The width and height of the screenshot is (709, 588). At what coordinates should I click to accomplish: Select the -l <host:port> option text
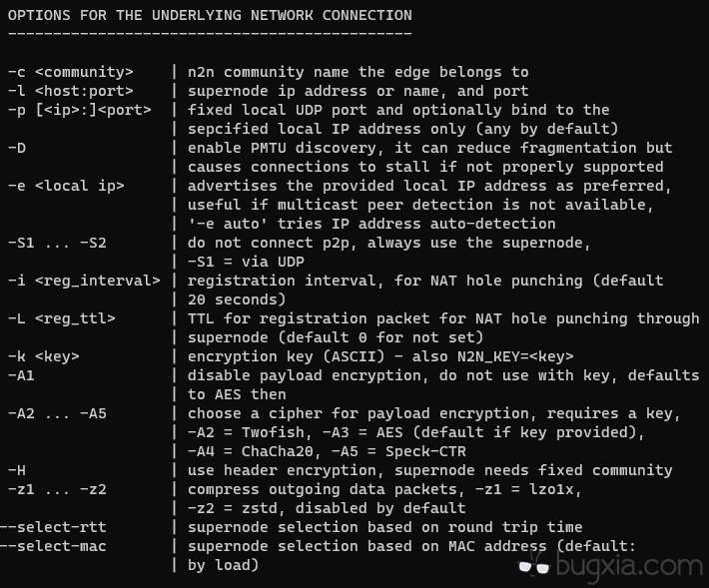point(70,91)
